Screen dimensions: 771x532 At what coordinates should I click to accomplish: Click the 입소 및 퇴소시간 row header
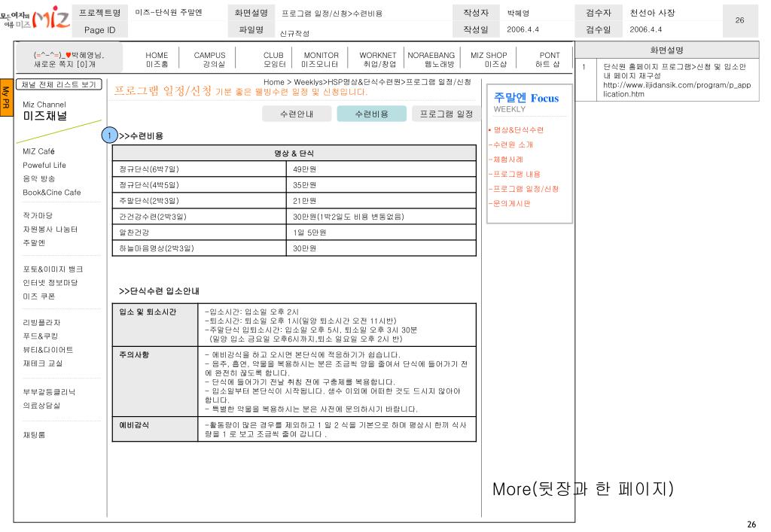(155, 325)
